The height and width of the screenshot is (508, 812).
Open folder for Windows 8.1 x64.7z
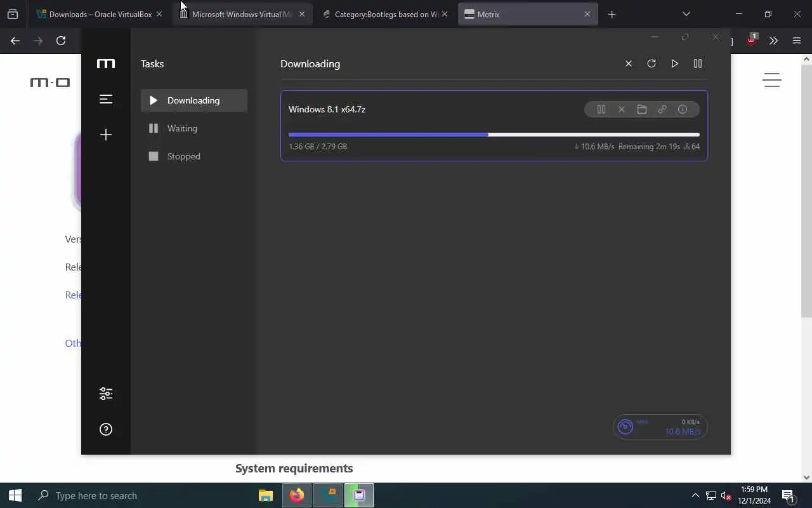click(642, 109)
